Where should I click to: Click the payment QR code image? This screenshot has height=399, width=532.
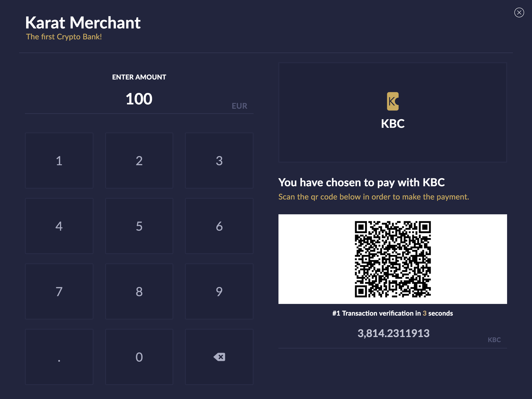pos(393,259)
